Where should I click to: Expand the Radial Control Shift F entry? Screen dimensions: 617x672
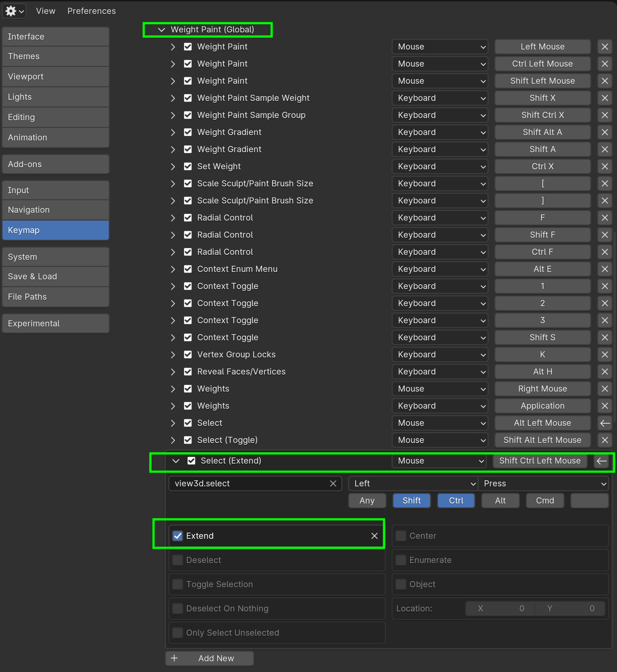click(173, 235)
